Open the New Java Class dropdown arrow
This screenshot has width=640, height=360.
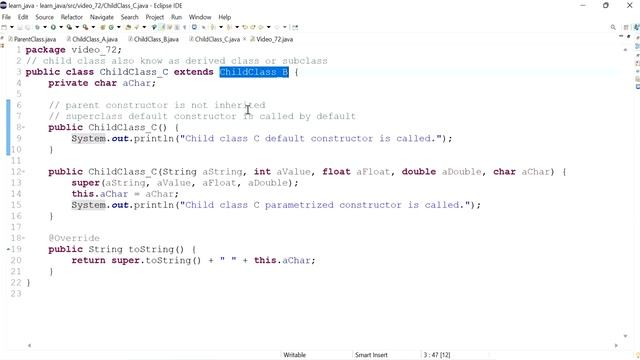point(119,27)
